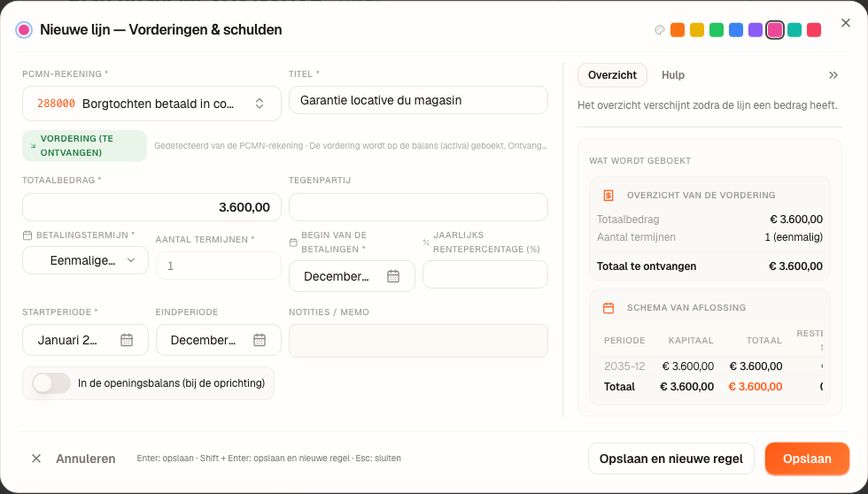This screenshot has height=494, width=868.
Task: Click the KAPITAAL column header
Action: click(x=691, y=341)
